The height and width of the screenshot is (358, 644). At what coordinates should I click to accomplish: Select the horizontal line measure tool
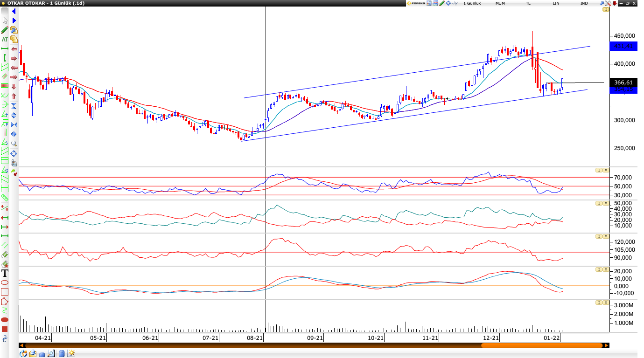[x=5, y=48]
